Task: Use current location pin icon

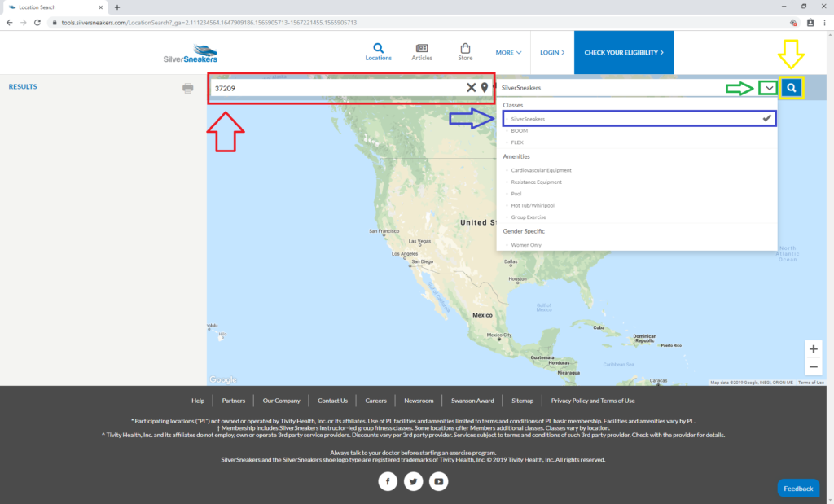Action: [x=485, y=88]
